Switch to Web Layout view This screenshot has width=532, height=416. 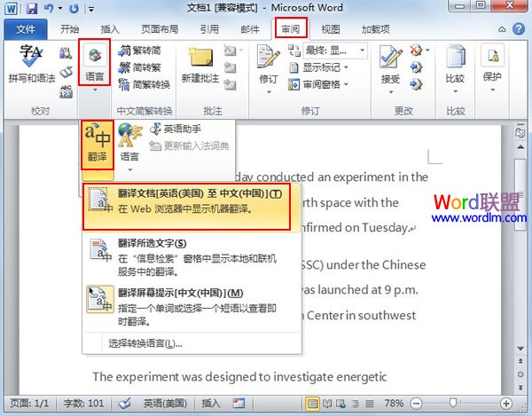click(x=340, y=404)
